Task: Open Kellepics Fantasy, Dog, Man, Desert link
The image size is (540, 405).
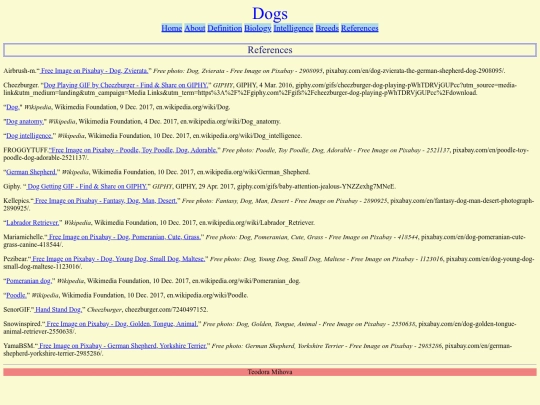Action: pos(105,201)
